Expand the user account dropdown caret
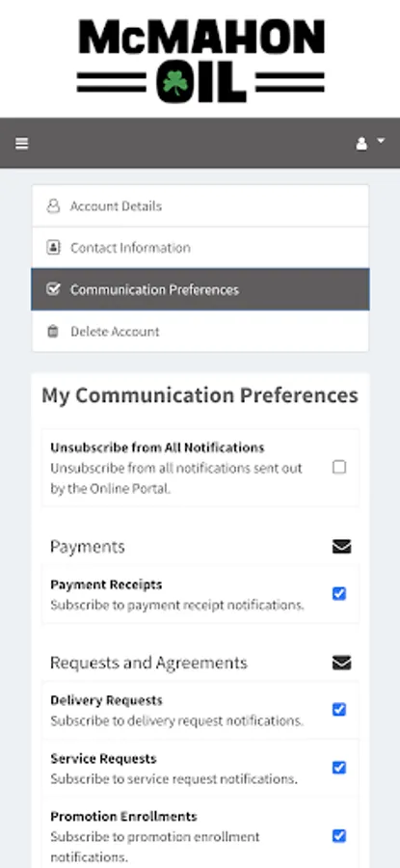The height and width of the screenshot is (868, 400). click(381, 141)
